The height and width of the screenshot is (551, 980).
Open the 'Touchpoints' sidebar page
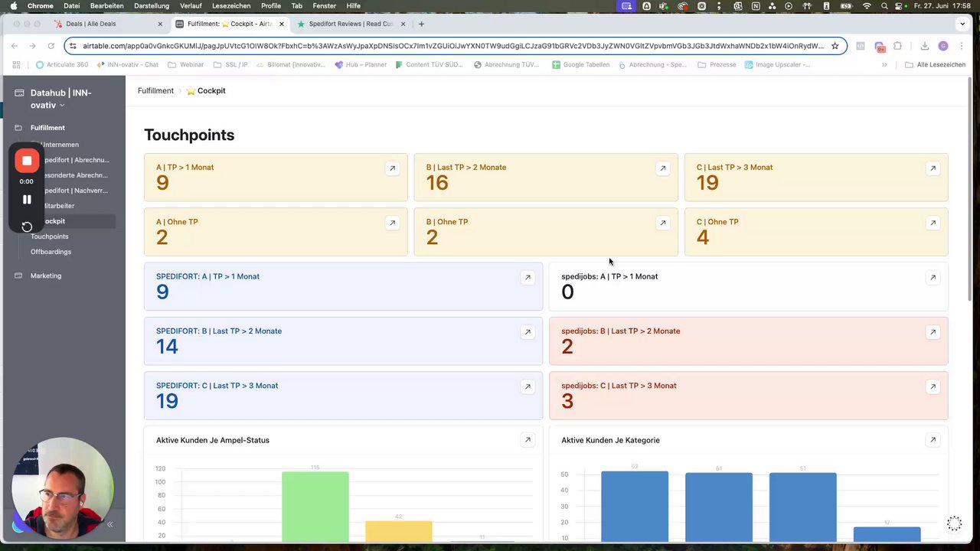(49, 236)
